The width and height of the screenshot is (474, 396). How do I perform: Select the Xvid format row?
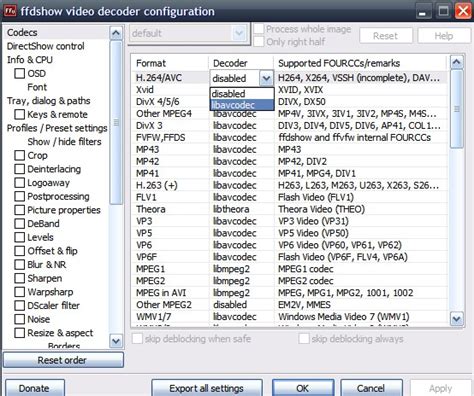[x=145, y=90]
